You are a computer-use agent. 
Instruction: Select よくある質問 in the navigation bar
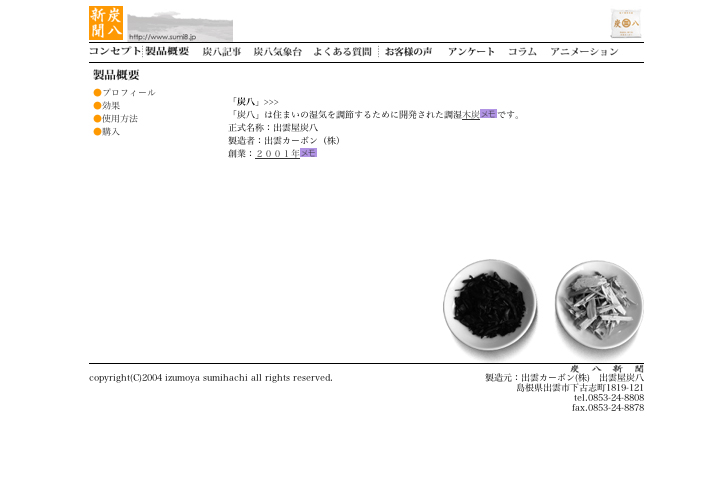click(342, 52)
